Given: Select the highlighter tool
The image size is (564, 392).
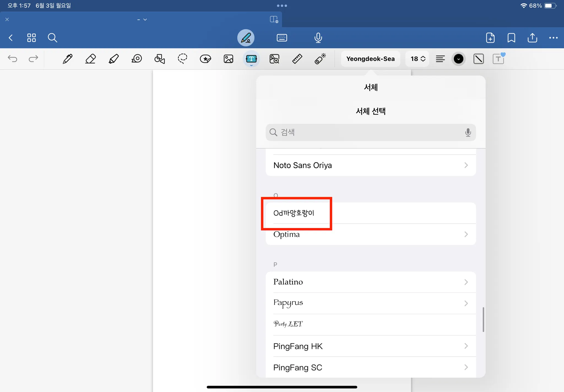Looking at the screenshot, I should [113, 59].
